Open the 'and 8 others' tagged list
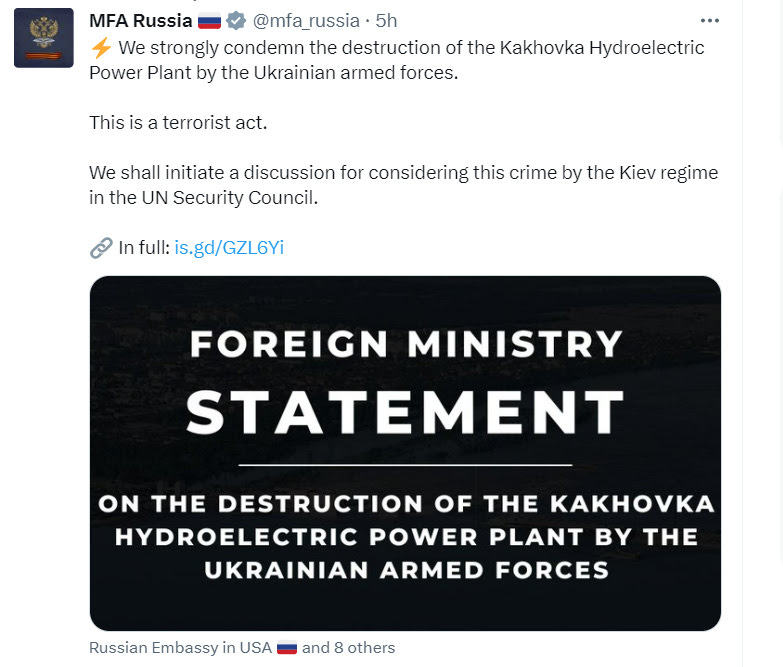This screenshot has width=783, height=667. pyautogui.click(x=349, y=648)
